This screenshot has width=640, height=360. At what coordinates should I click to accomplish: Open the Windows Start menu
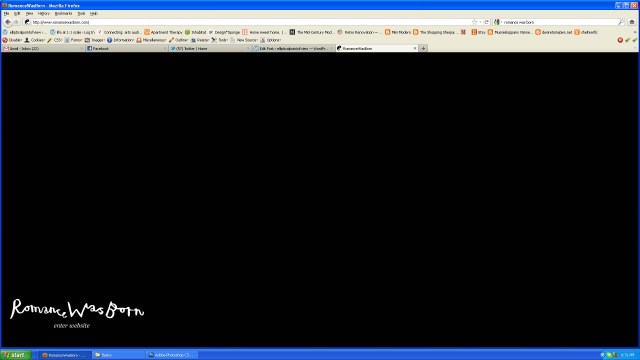pyautogui.click(x=16, y=355)
